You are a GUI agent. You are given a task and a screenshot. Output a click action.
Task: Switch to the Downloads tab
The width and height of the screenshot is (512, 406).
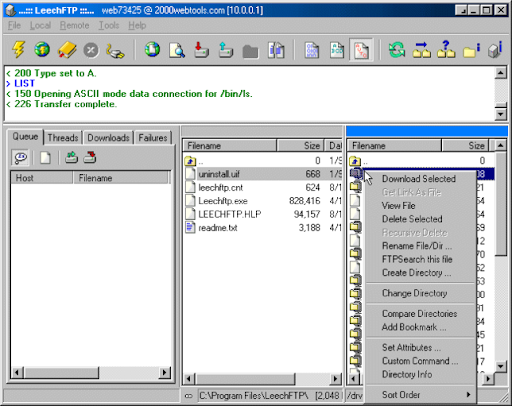click(108, 138)
